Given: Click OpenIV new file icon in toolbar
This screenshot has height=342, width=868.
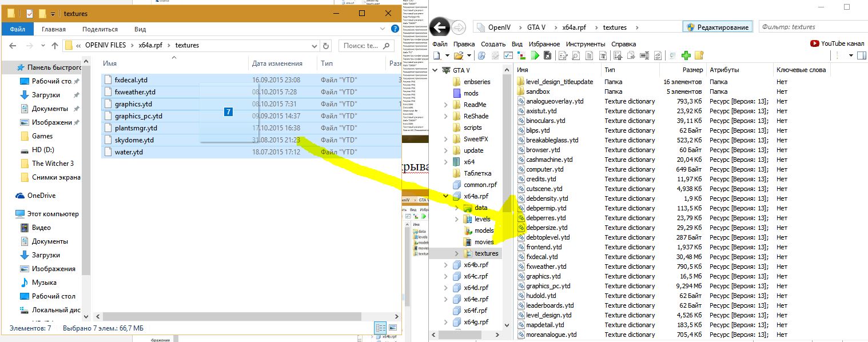Looking at the screenshot, I should [437, 55].
